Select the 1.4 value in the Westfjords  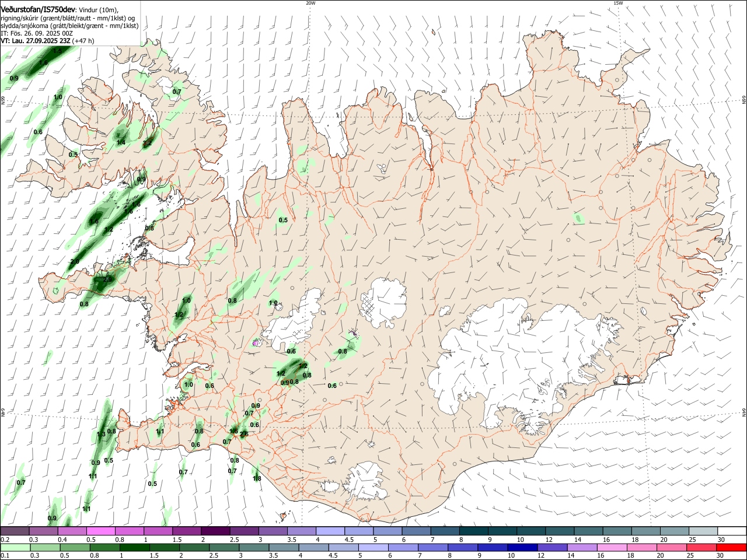point(121,142)
